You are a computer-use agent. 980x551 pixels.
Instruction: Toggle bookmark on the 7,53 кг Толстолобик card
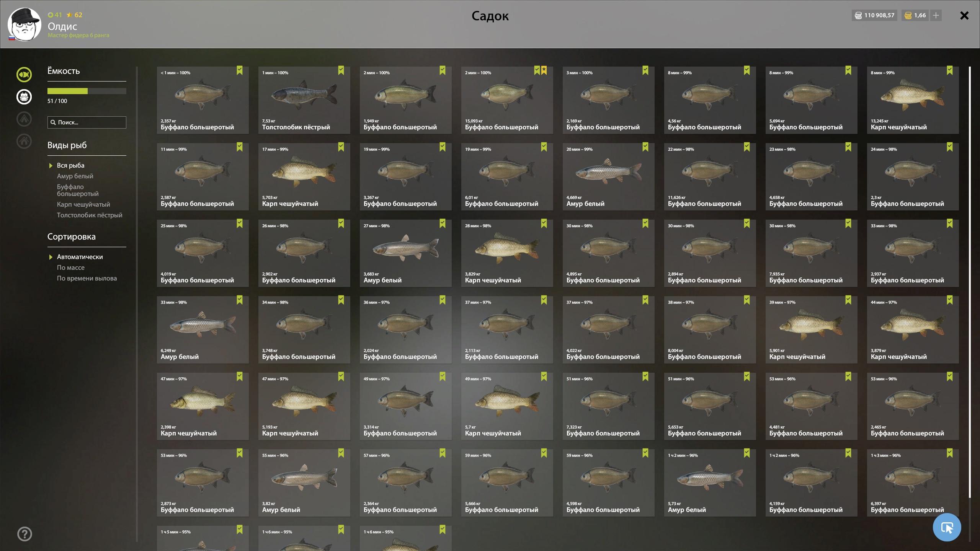click(x=341, y=70)
